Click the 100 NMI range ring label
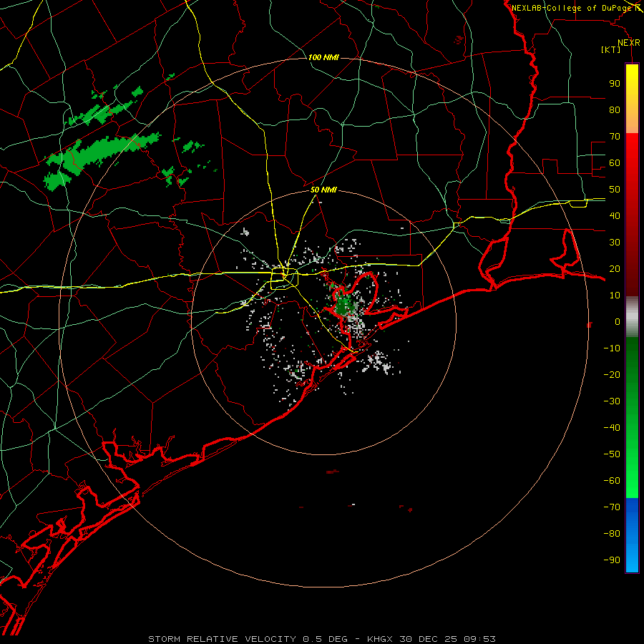 [x=323, y=57]
